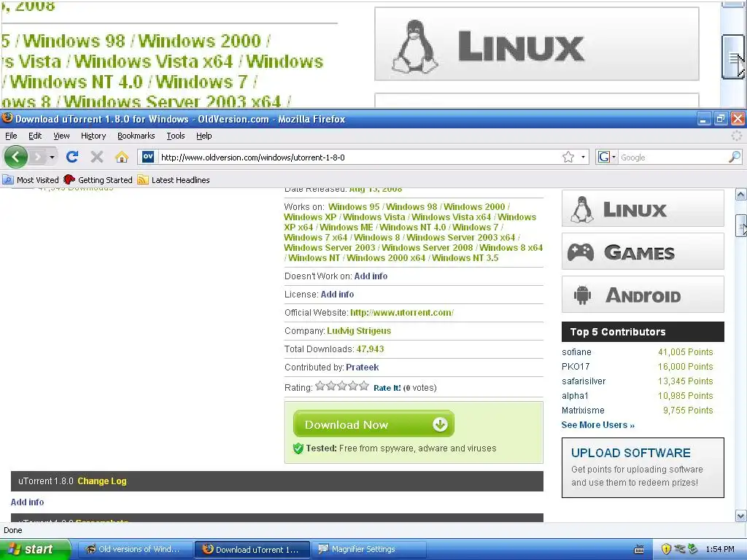This screenshot has width=747, height=560.
Task: Go back using Firefox's back arrow
Action: (16, 157)
